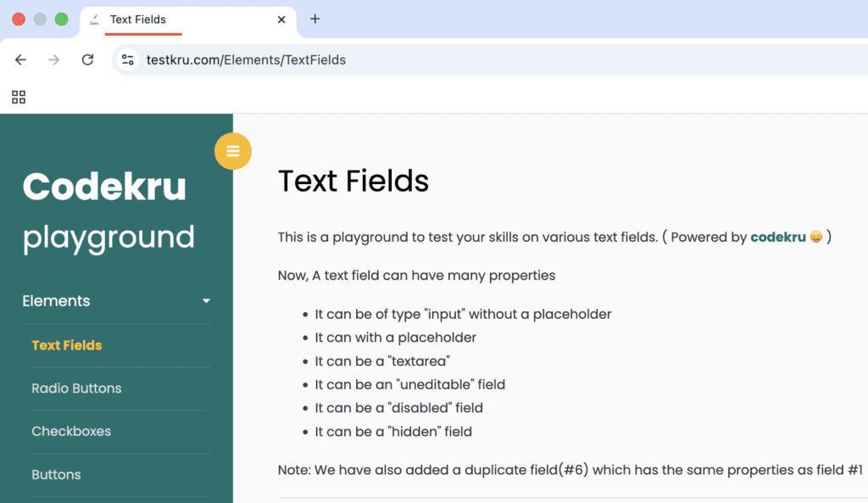This screenshot has height=503, width=868.
Task: Click the browser address bar
Action: (x=339, y=60)
